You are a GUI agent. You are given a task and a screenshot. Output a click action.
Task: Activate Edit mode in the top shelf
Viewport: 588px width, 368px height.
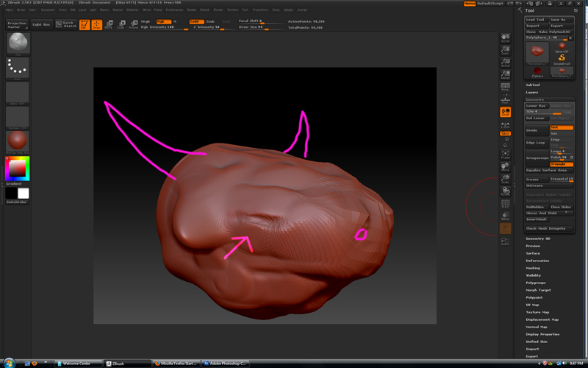tap(85, 24)
